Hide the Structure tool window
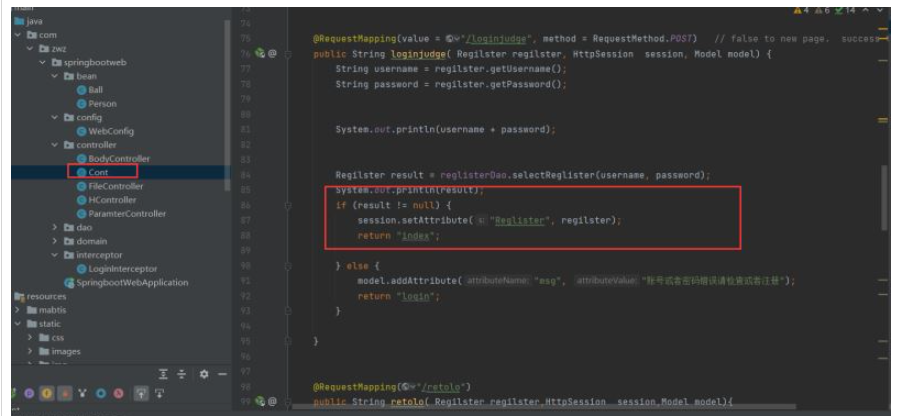 click(222, 375)
